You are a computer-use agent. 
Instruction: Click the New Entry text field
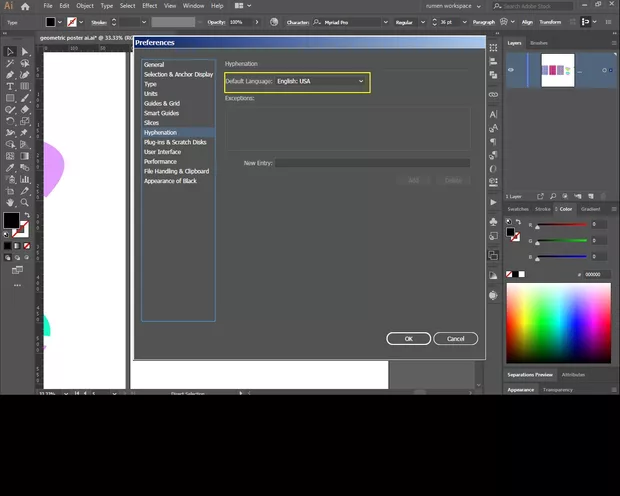(372, 162)
